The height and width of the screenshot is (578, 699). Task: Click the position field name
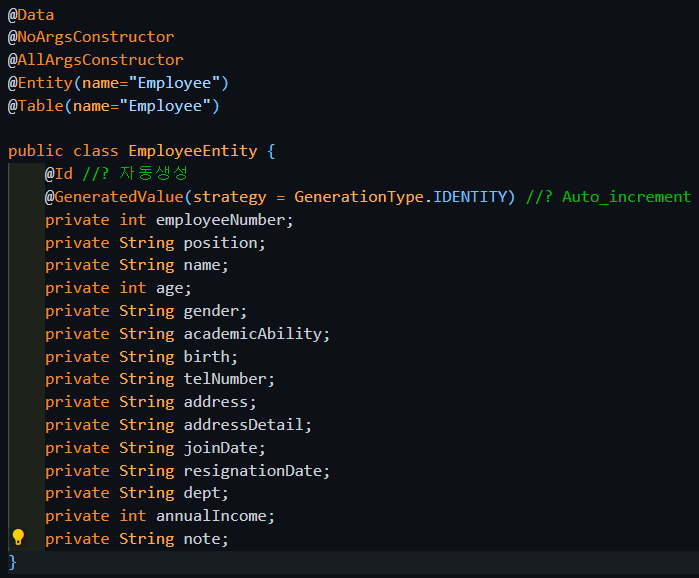[220, 243]
